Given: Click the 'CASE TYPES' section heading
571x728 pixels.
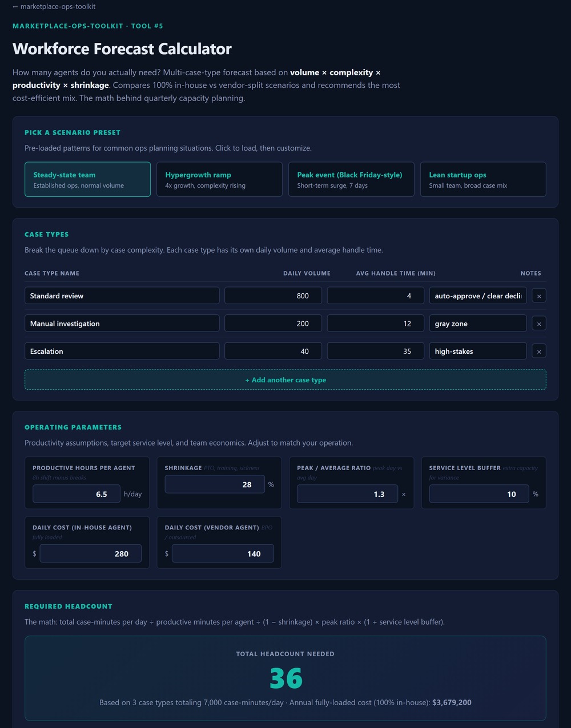Looking at the screenshot, I should coord(47,234).
